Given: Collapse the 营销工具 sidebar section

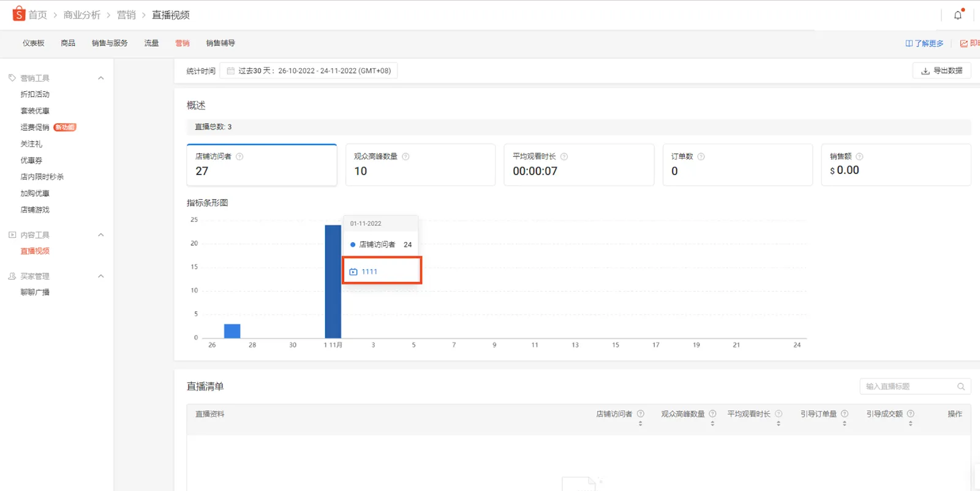Looking at the screenshot, I should pyautogui.click(x=101, y=78).
